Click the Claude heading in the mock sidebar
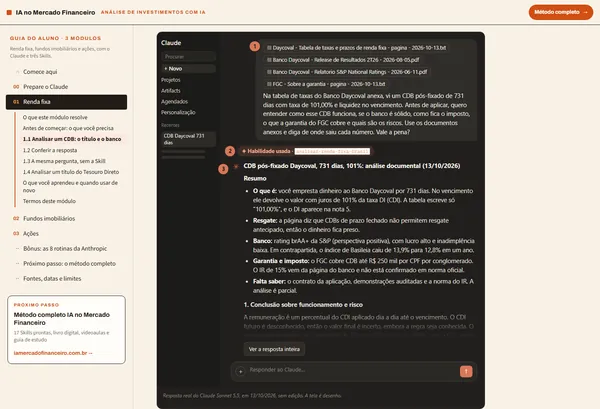Screen dimensions: 600x409 tap(171, 43)
